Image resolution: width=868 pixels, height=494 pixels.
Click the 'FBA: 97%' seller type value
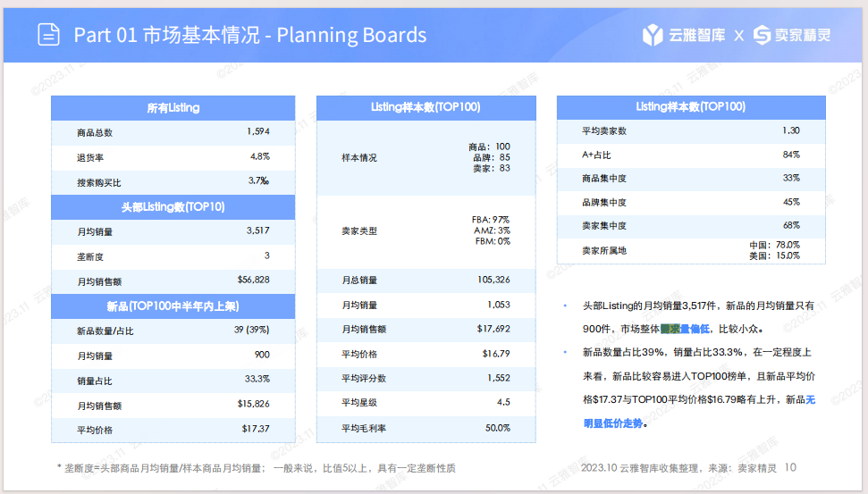coord(491,220)
